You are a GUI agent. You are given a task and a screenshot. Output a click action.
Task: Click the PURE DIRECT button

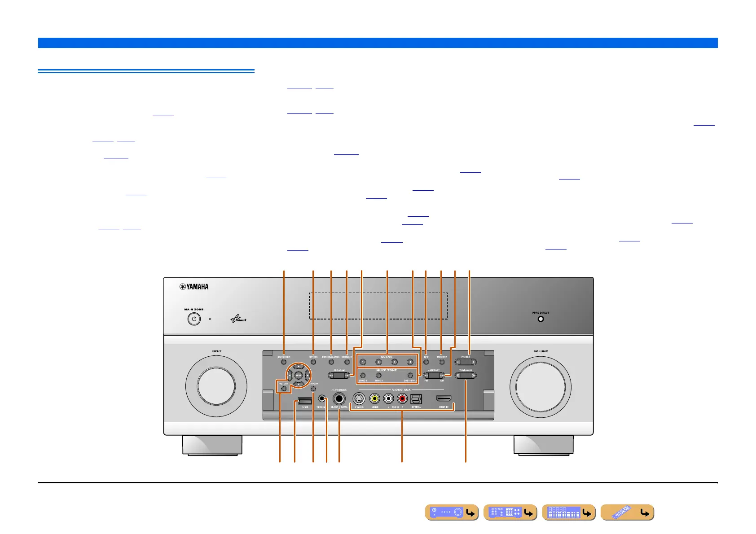click(x=541, y=319)
